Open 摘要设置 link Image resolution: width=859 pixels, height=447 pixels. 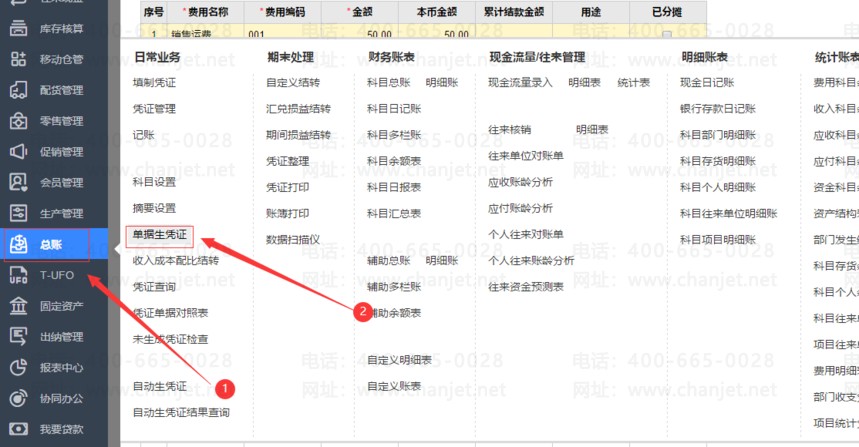154,208
